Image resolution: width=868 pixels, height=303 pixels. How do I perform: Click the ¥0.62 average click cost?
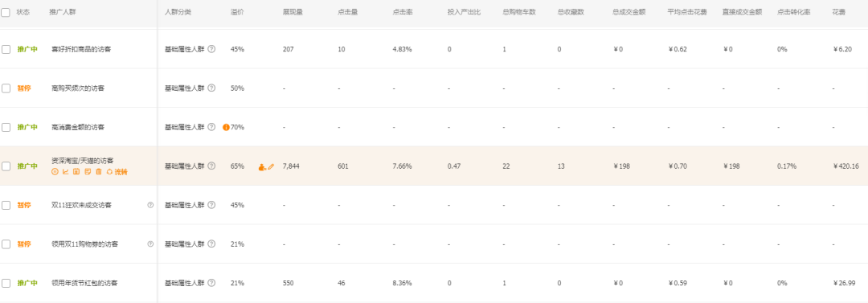(x=678, y=49)
